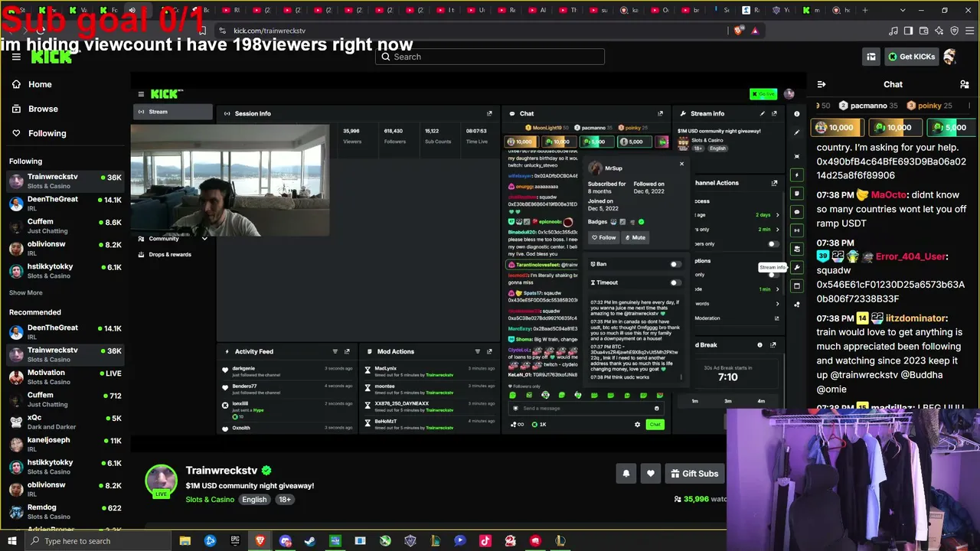Viewport: 980px width, 551px height.
Task: Click the Go Live button in dashboard
Action: pyautogui.click(x=763, y=94)
